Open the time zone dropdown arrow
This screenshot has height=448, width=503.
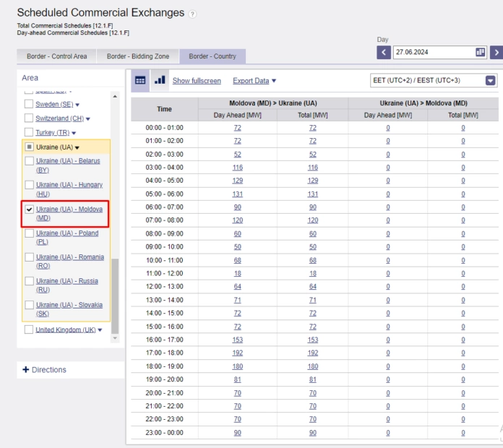click(490, 80)
